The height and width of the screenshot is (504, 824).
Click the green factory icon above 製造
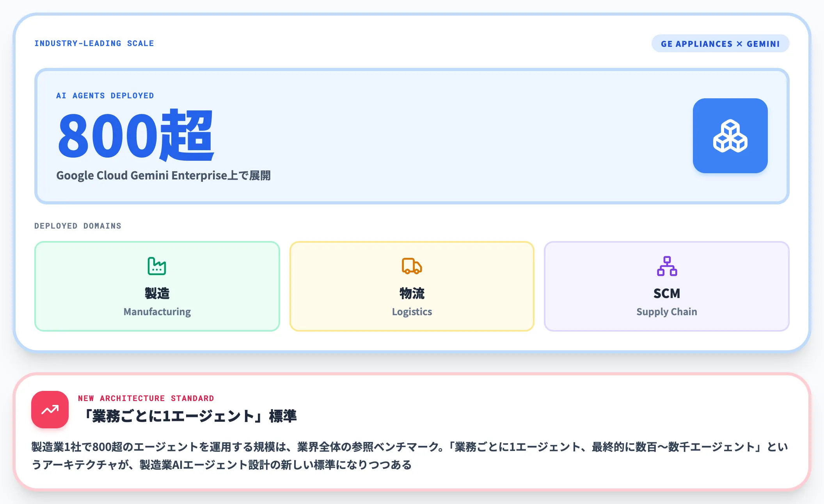[x=157, y=266]
